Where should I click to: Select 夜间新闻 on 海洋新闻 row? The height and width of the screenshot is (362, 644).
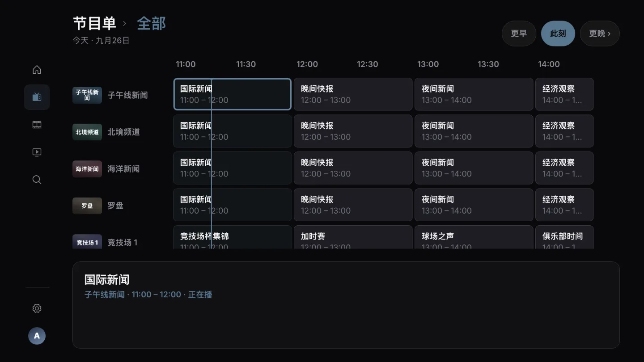tap(474, 168)
